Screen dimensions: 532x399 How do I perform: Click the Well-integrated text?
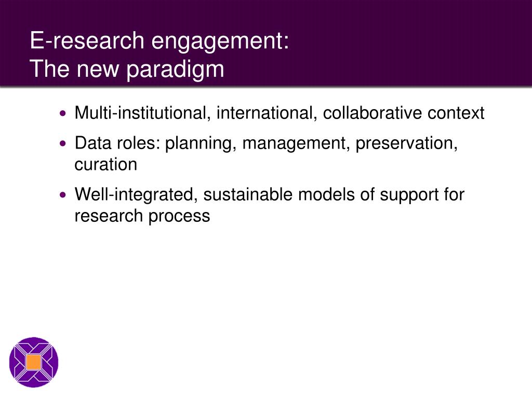pyautogui.click(x=136, y=195)
